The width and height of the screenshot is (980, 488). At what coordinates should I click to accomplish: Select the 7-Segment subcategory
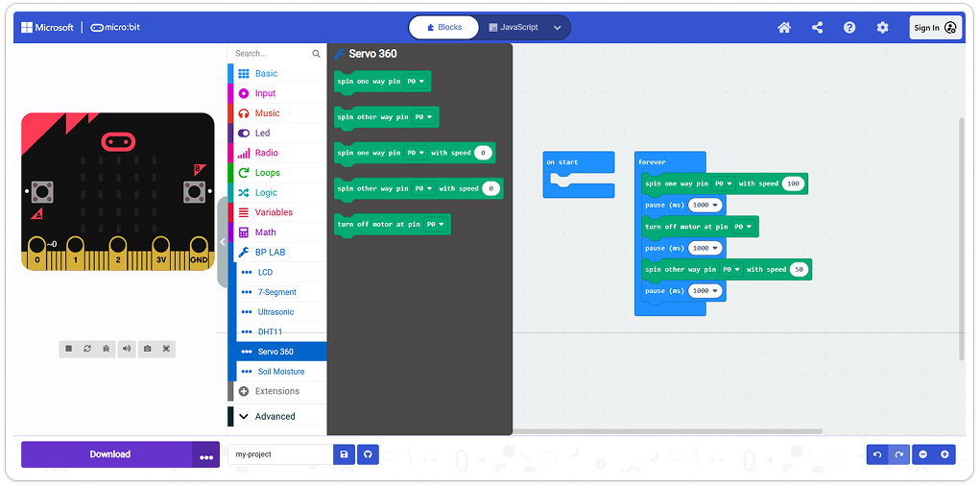click(x=281, y=292)
